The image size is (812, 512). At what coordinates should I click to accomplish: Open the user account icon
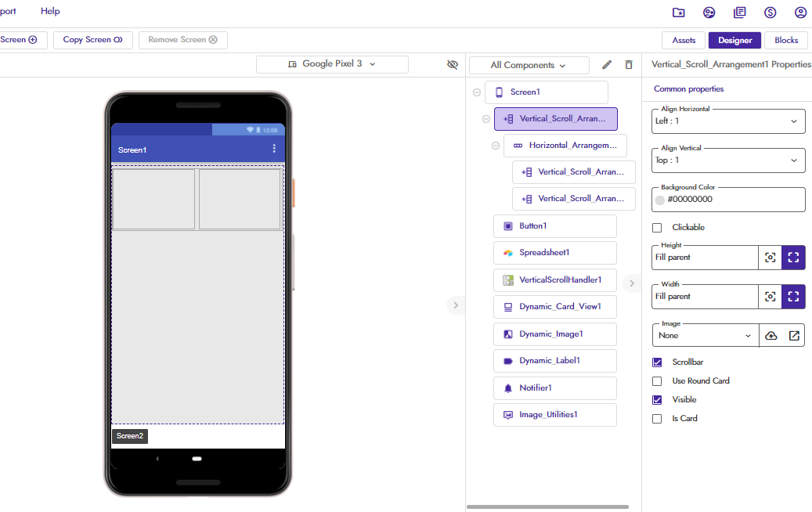click(800, 13)
